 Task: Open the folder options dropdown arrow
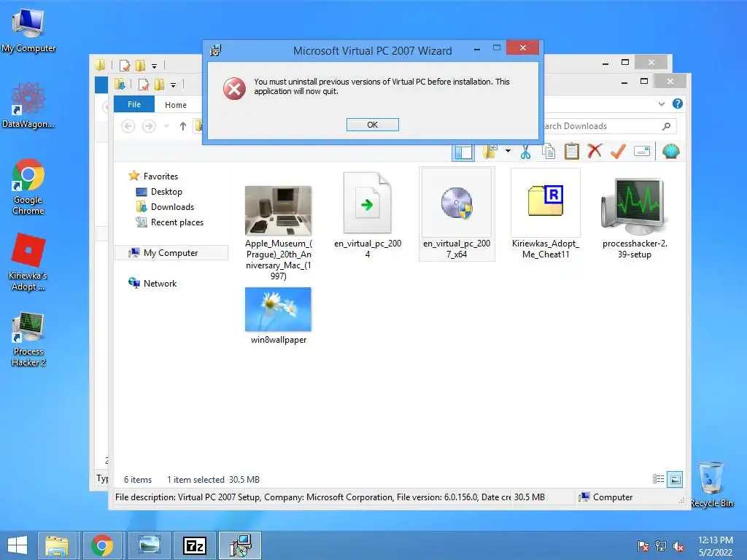(508, 152)
